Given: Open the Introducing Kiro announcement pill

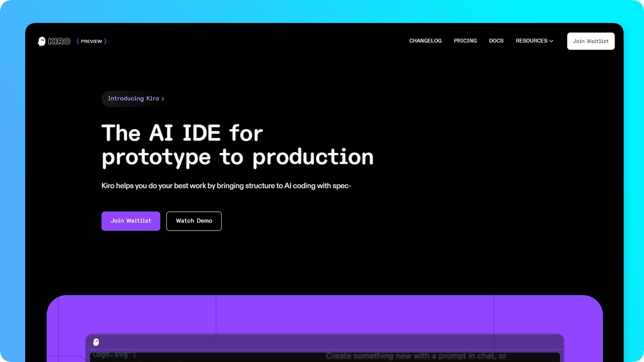Looking at the screenshot, I should click(x=136, y=99).
